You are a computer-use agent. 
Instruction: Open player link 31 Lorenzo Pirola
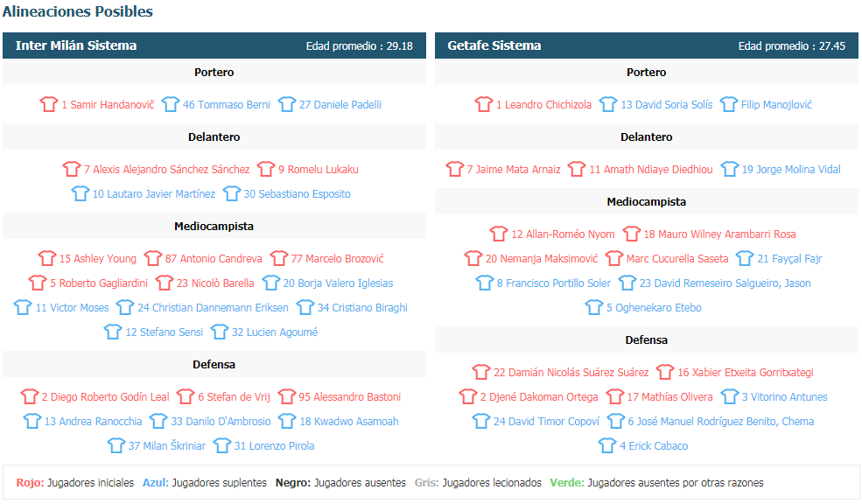[274, 445]
